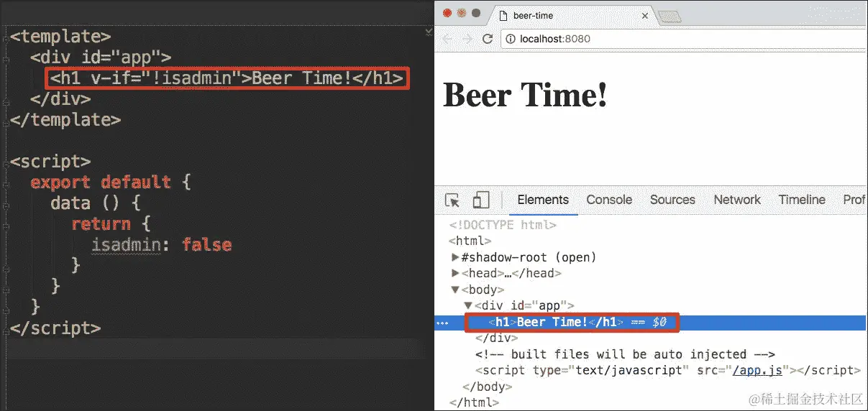
Task: Open the Timeline tab
Action: tap(802, 200)
